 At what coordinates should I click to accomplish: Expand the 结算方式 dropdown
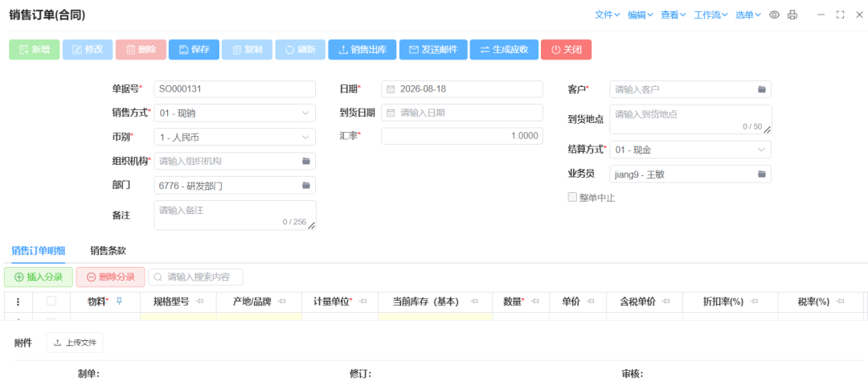[x=761, y=150]
